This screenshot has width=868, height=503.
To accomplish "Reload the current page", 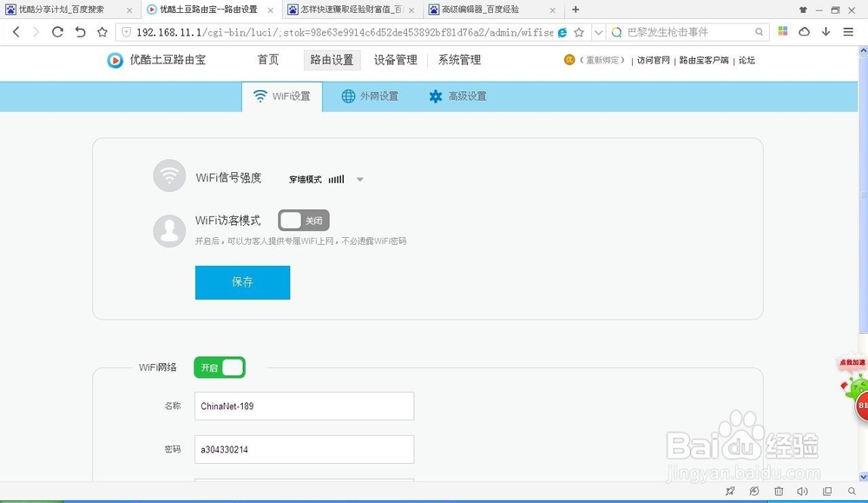I will tap(57, 32).
